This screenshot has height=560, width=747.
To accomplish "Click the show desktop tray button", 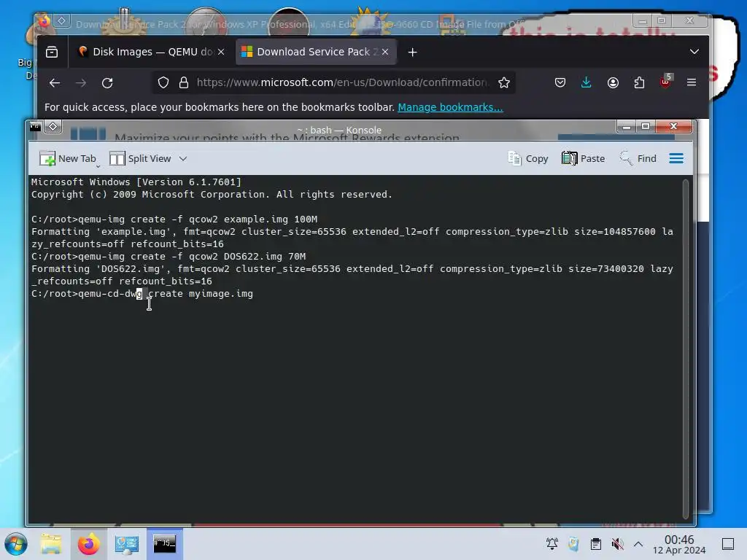I will 728,544.
